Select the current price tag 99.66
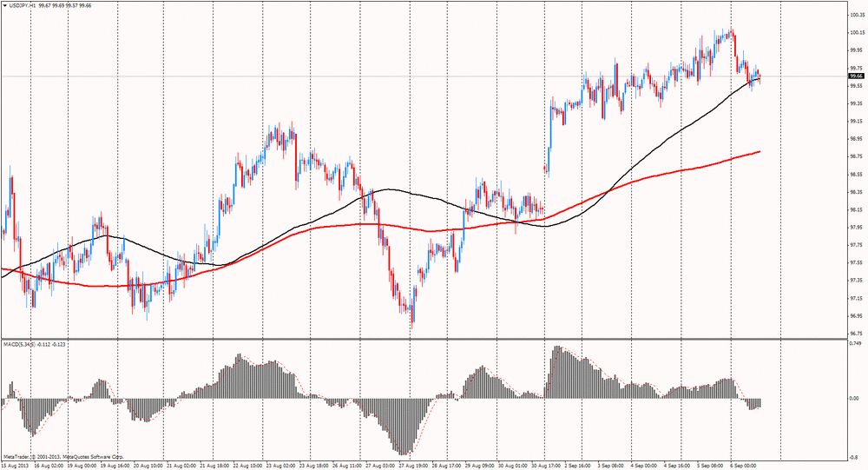This screenshot has height=470, width=868. pyautogui.click(x=856, y=76)
